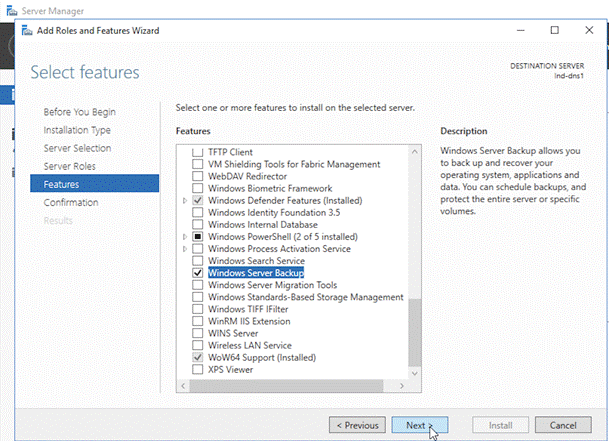This screenshot has width=609, height=441.
Task: Open the Server Roles step
Action: [x=70, y=166]
